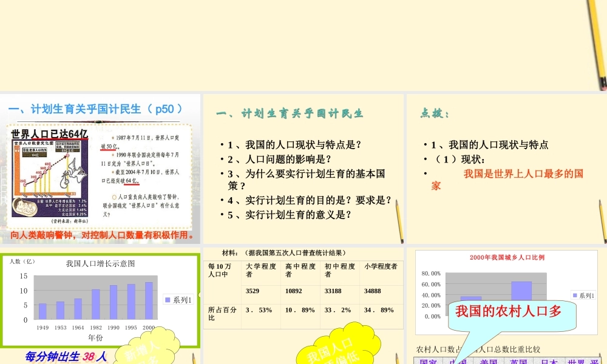The width and height of the screenshot is (607, 364).
Task: Click the percentage 3．53%
Action: [259, 310]
